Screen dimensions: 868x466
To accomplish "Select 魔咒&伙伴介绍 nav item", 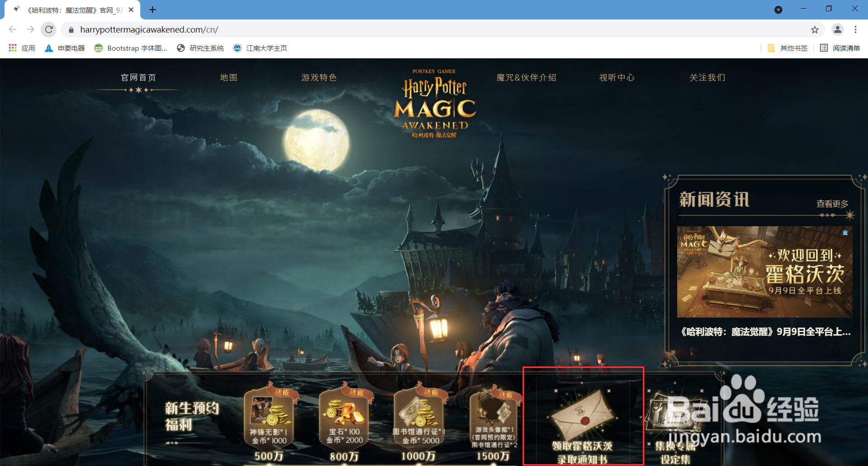I will (x=526, y=78).
